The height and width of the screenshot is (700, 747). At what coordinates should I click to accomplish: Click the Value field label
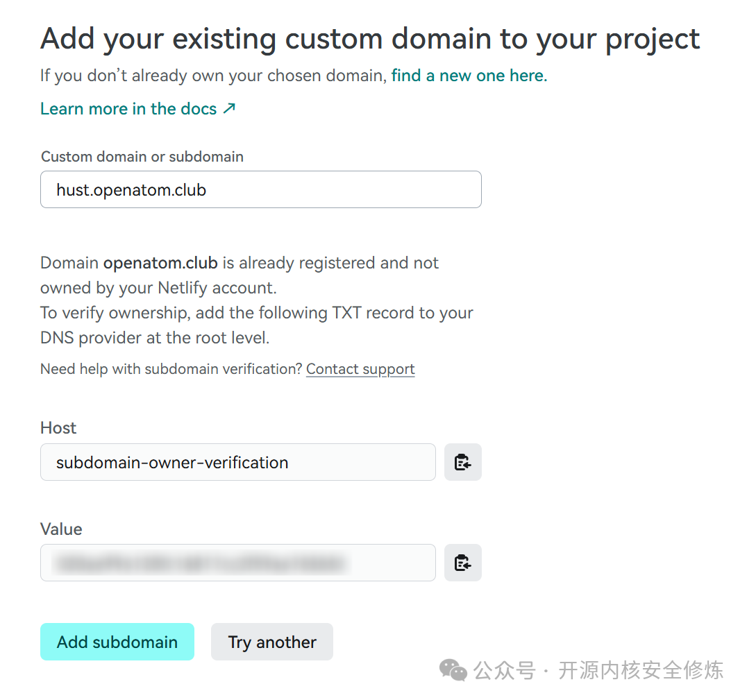[61, 529]
